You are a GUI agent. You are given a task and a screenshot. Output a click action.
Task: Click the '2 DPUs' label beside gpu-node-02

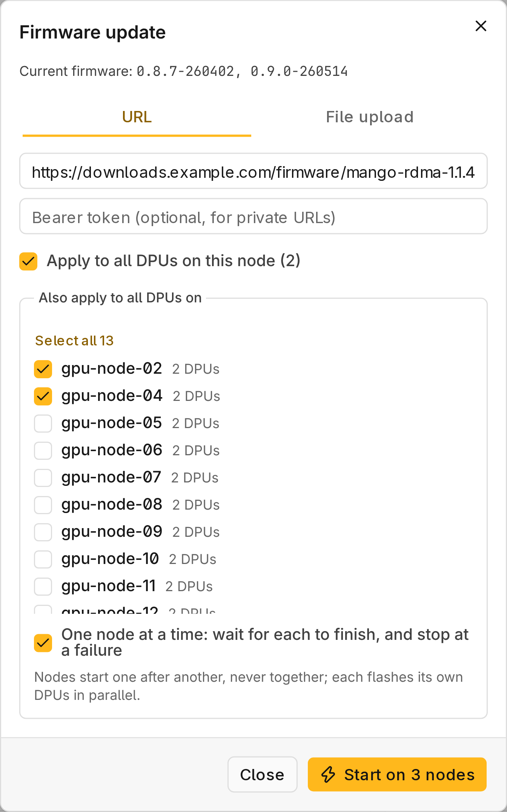click(x=196, y=369)
